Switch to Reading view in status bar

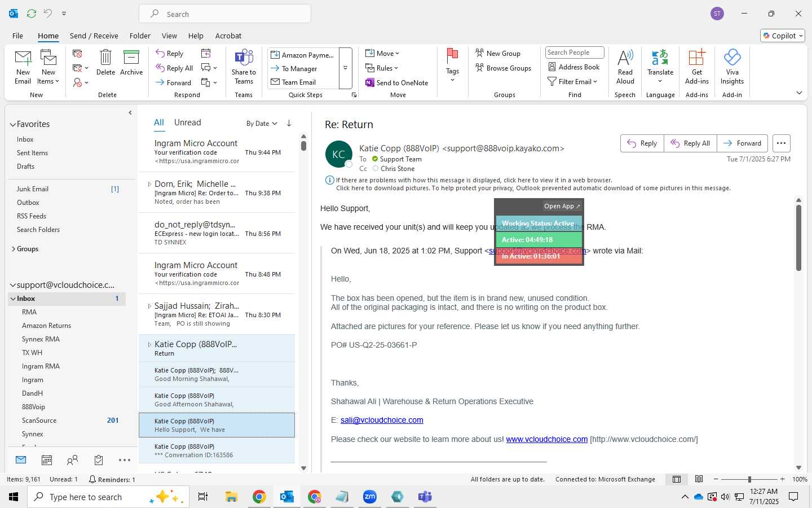click(x=699, y=479)
